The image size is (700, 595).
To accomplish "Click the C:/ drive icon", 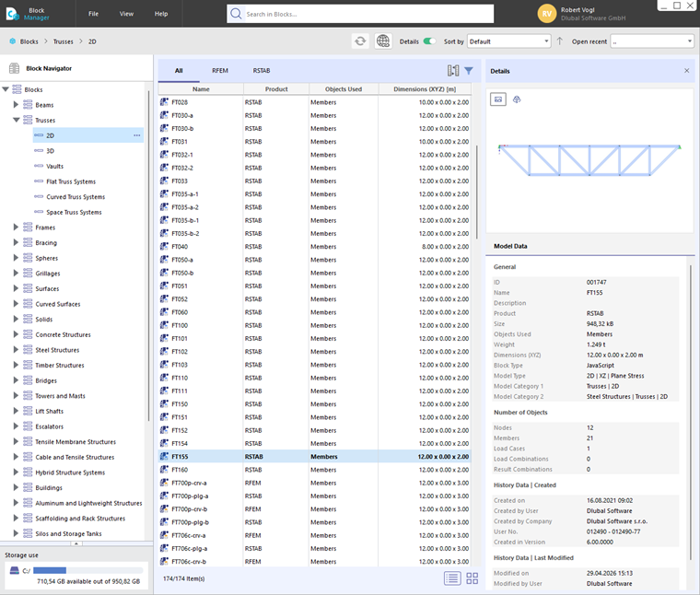I will (15, 570).
